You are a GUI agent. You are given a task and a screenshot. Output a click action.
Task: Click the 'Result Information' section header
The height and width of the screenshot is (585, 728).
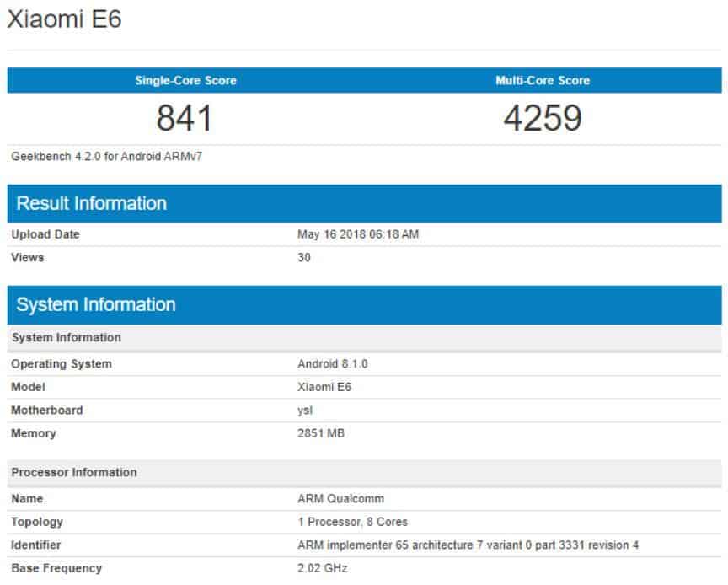[365, 203]
